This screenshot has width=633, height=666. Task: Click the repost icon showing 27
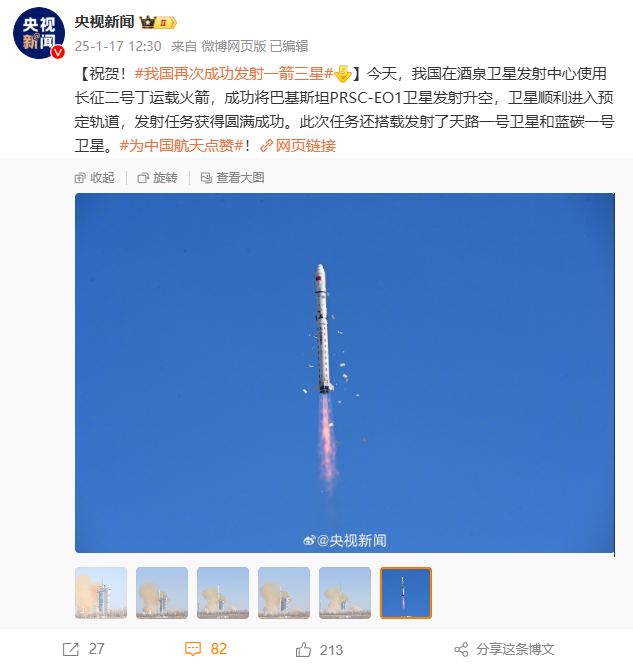pyautogui.click(x=71, y=649)
